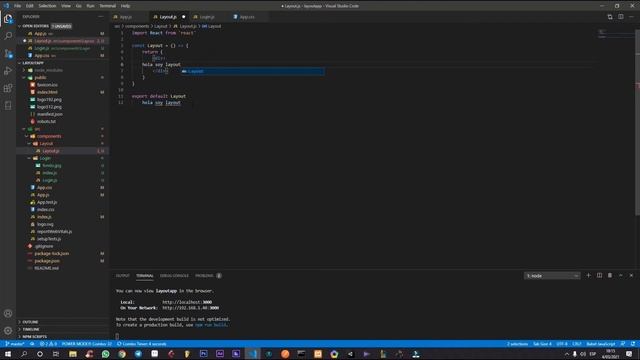Change UTF-8 encoding in status bar
Screen dimensions: 640x360
(562, 344)
